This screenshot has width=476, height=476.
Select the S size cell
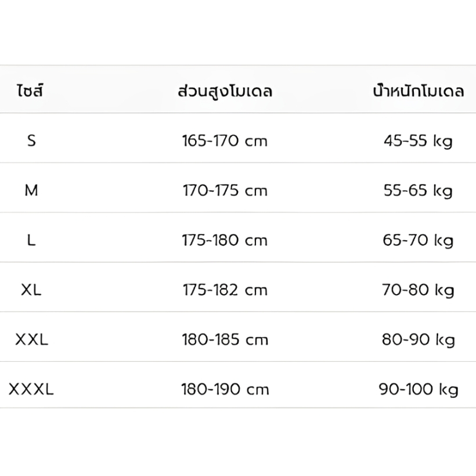click(x=31, y=140)
